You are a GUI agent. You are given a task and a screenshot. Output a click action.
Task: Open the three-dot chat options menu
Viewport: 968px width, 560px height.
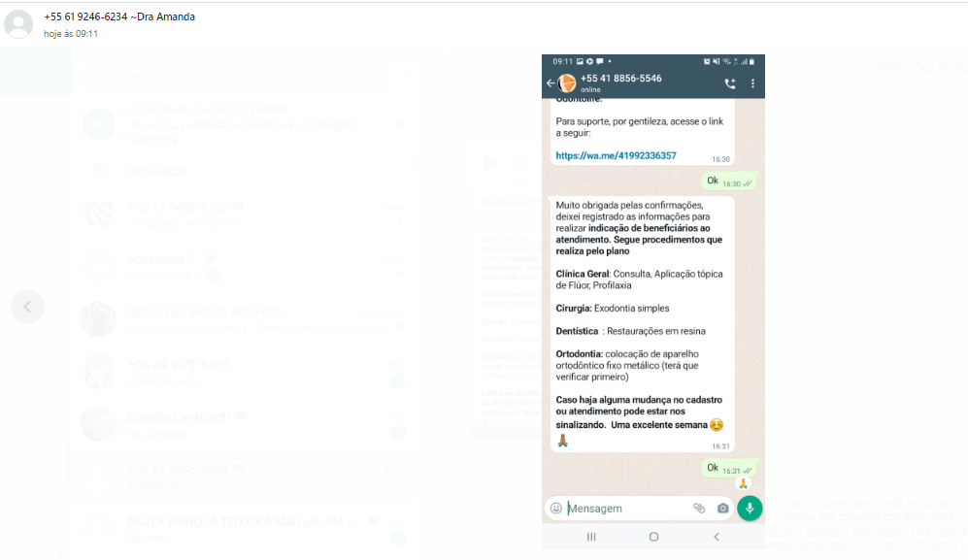(x=752, y=83)
